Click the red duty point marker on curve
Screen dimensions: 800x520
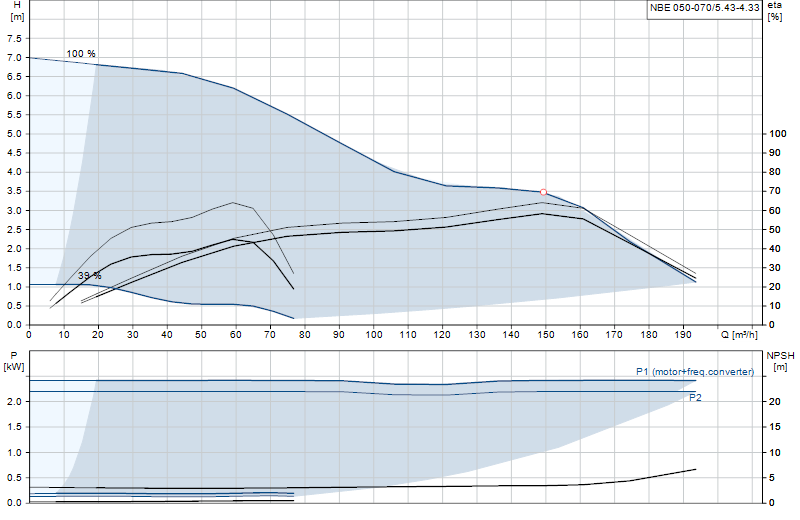click(x=543, y=192)
